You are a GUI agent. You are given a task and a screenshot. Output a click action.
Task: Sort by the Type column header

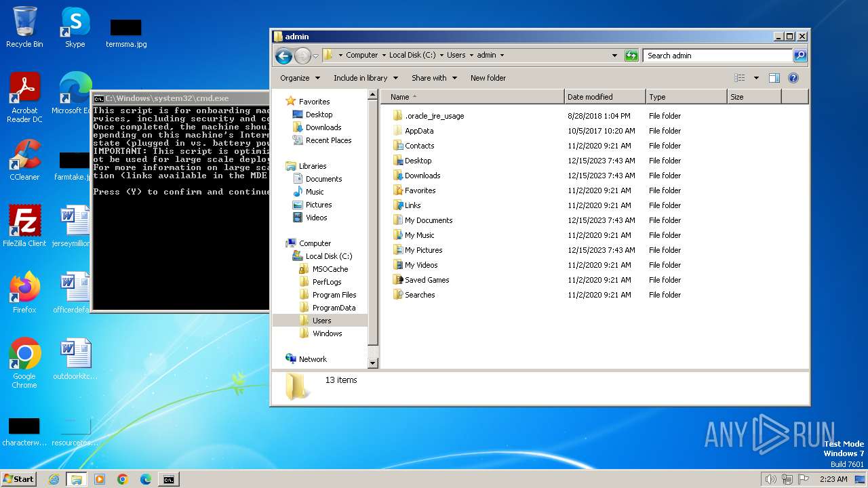pyautogui.click(x=686, y=97)
